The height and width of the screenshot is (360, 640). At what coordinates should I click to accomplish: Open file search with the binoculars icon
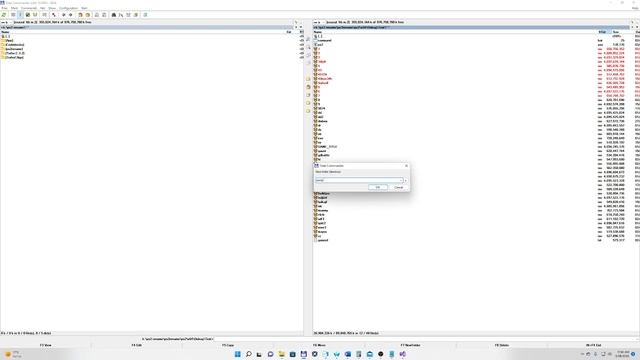click(114, 15)
